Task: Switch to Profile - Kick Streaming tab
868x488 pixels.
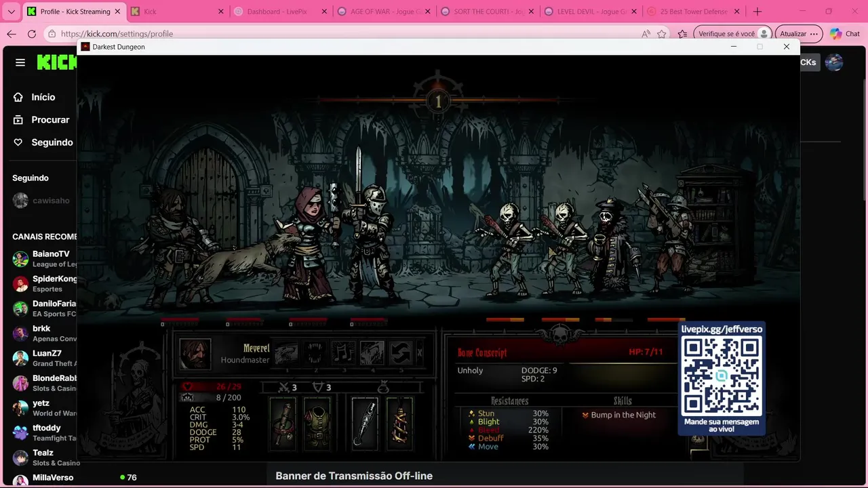Action: click(x=73, y=12)
